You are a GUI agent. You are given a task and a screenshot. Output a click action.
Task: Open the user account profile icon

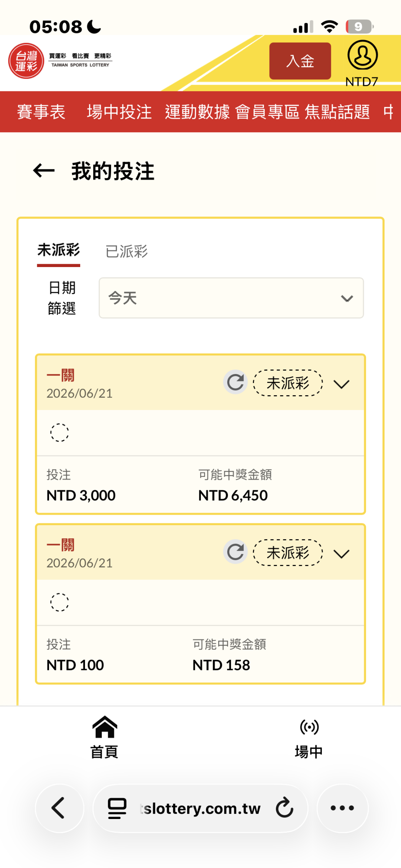[362, 55]
